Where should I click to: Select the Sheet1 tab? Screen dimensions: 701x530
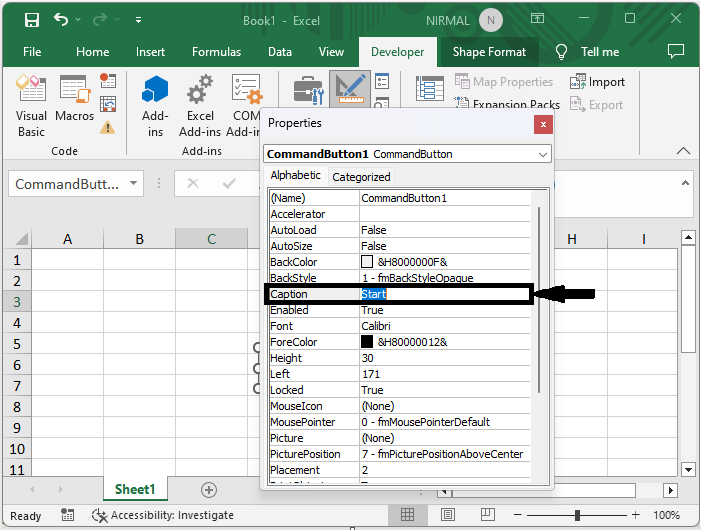point(135,489)
